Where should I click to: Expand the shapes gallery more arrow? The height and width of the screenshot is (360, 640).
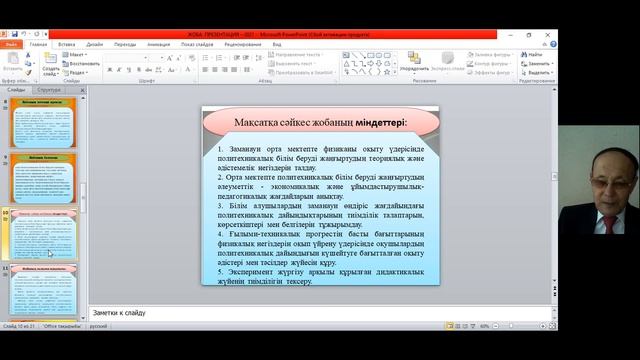pos(395,72)
